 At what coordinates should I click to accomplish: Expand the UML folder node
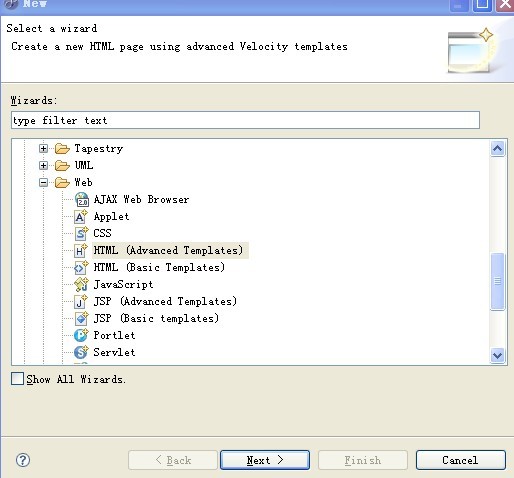tap(43, 165)
